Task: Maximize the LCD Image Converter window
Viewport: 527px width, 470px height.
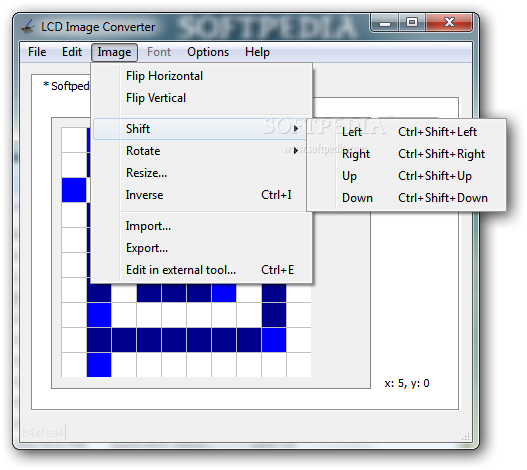Action: pyautogui.click(x=412, y=23)
